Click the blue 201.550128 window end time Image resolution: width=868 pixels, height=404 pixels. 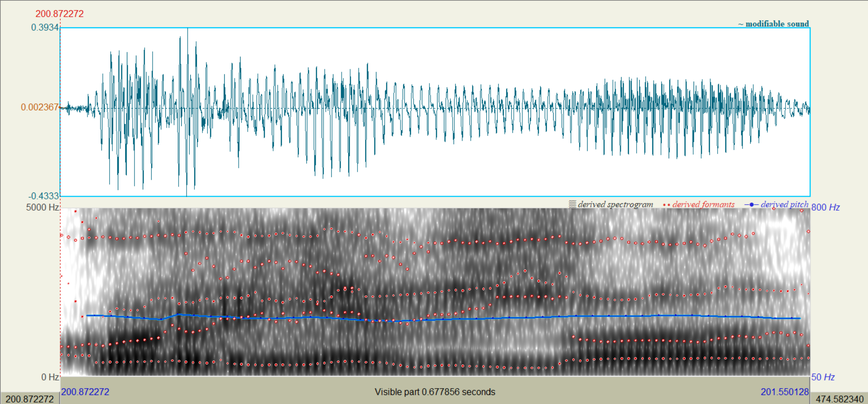785,392
